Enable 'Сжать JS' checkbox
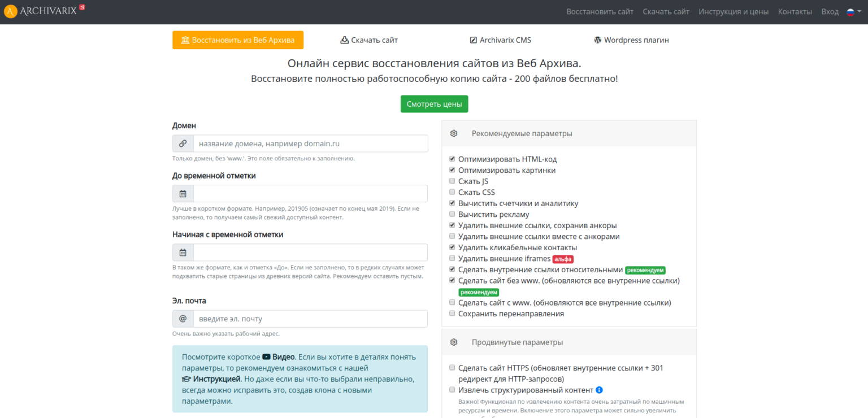Image resolution: width=868 pixels, height=418 pixels. pos(452,181)
